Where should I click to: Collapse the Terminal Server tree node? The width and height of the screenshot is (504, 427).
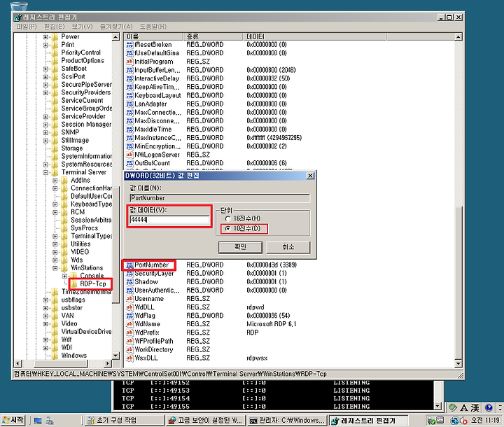click(45, 172)
